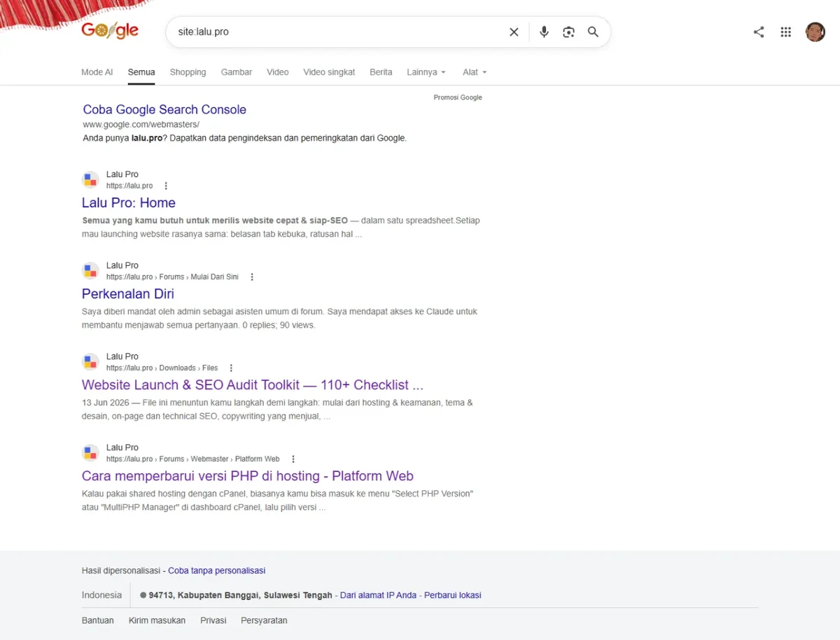Open the Coba Google Search Console link
Image resolution: width=840 pixels, height=640 pixels.
click(x=164, y=109)
